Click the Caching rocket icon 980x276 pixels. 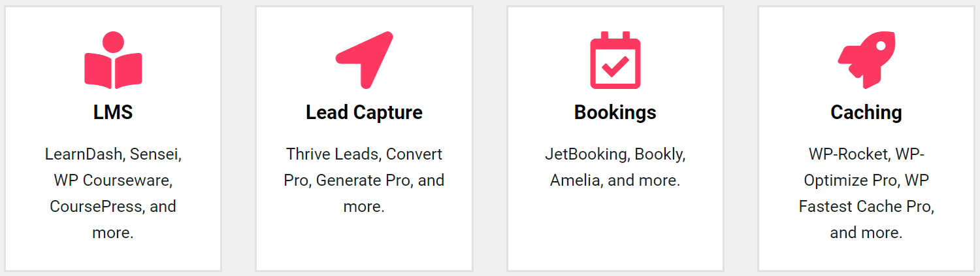[x=866, y=60]
